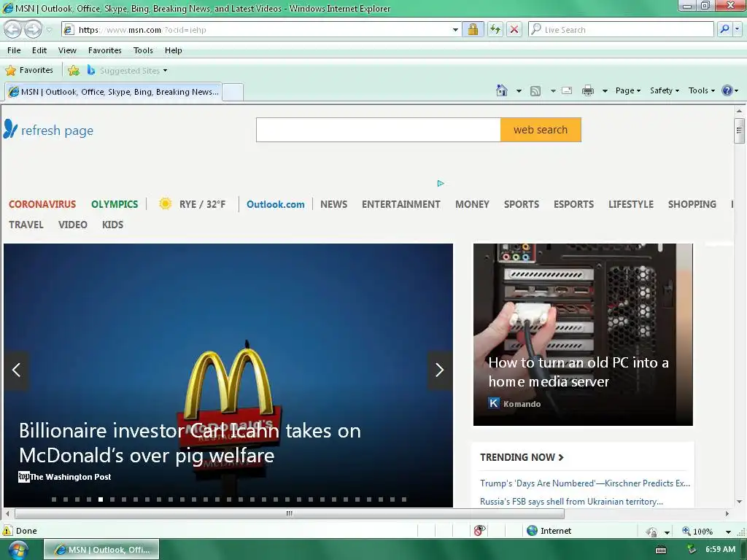Click the Print icon

pyautogui.click(x=588, y=90)
